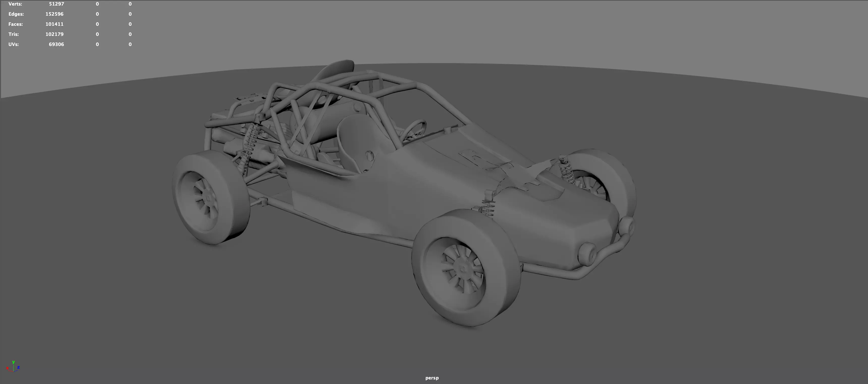The width and height of the screenshot is (868, 384).
Task: Click the Faces: label in the HUD
Action: coord(15,24)
